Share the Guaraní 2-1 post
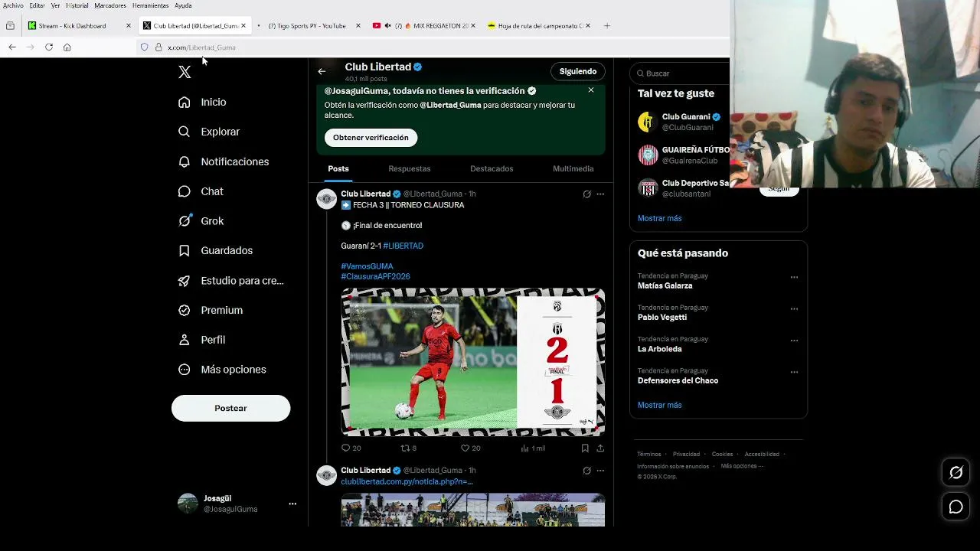This screenshot has width=980, height=551. click(600, 448)
